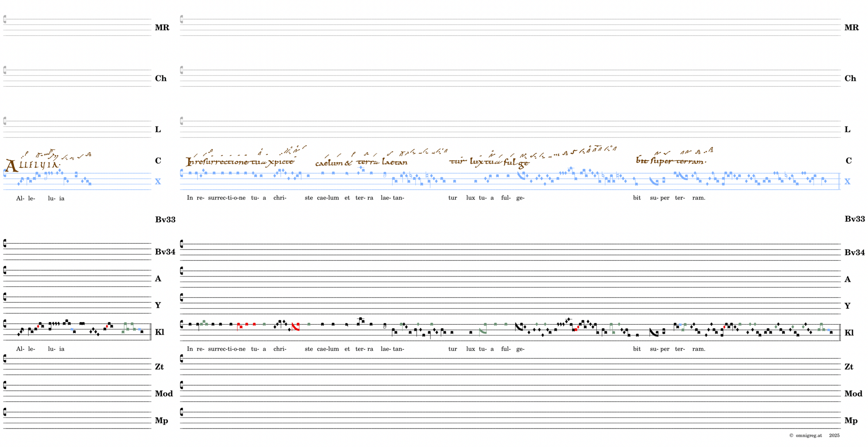Viewport: 868px width, 447px height.
Task: Click the omnigreg.at copyright link
Action: (x=808, y=435)
